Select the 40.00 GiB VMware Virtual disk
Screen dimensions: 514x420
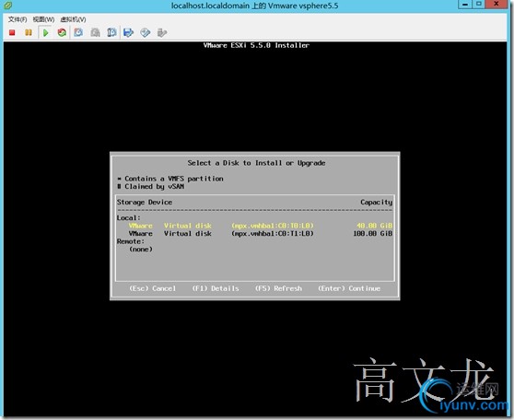[x=254, y=226]
